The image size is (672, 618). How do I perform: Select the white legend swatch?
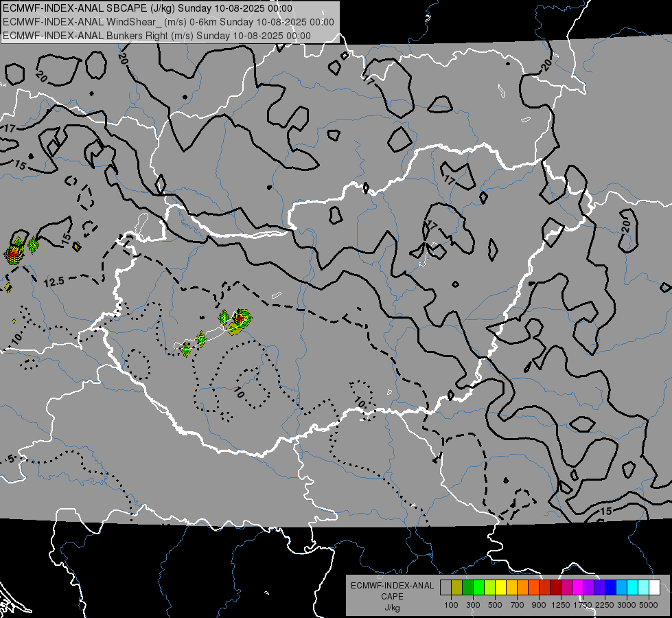[654, 587]
